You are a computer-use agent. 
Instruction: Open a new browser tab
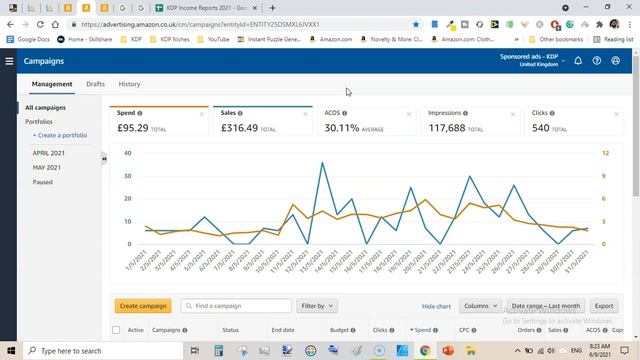click(272, 8)
